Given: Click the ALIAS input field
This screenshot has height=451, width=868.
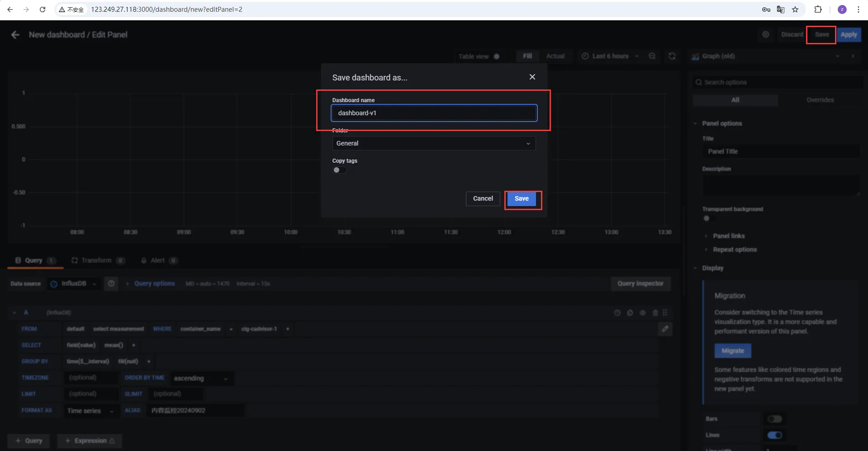Looking at the screenshot, I should tap(195, 410).
